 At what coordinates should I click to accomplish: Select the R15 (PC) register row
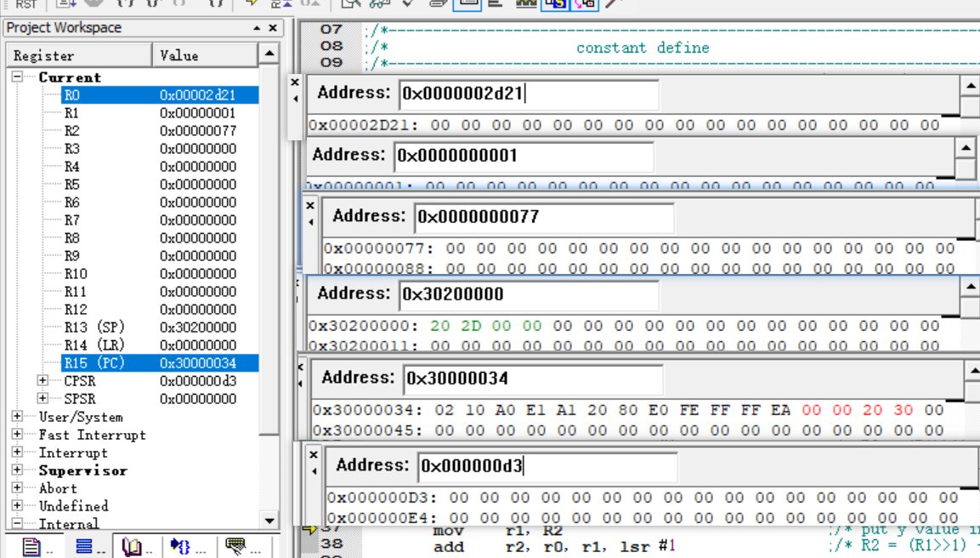pos(160,363)
